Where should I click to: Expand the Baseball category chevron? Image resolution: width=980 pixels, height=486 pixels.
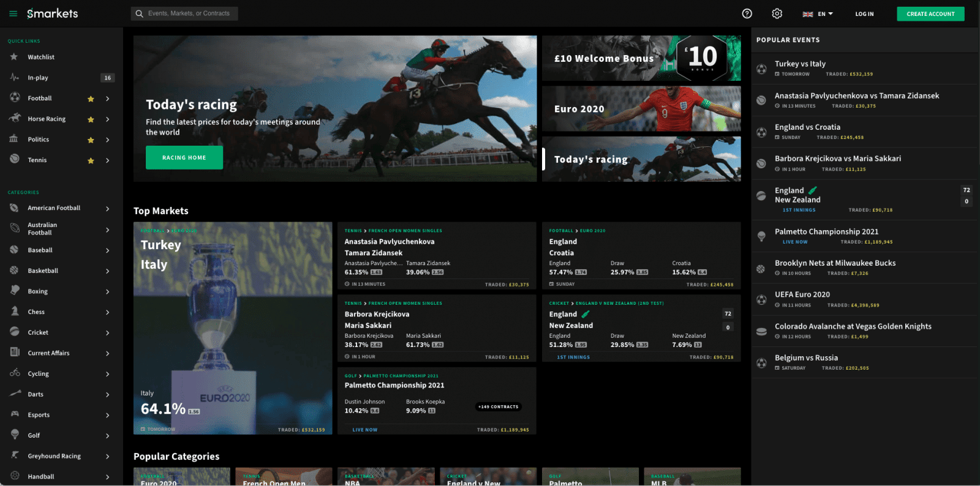point(108,250)
